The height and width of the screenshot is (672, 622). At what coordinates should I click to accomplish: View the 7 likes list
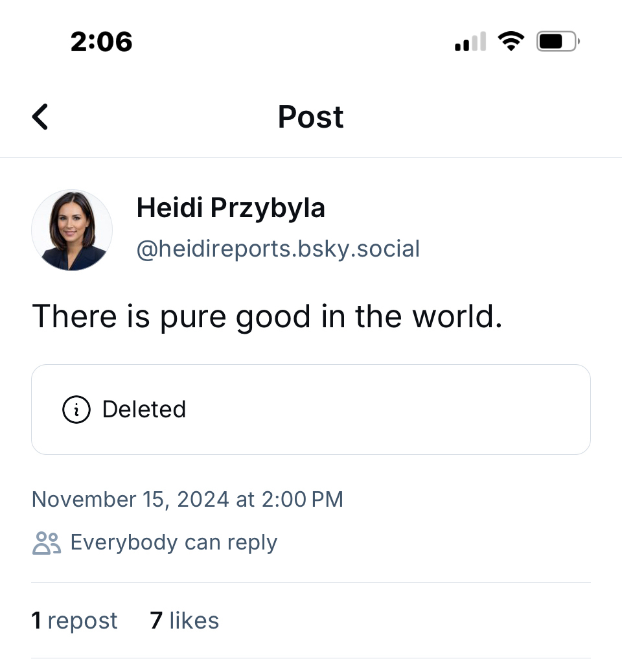coord(185,621)
